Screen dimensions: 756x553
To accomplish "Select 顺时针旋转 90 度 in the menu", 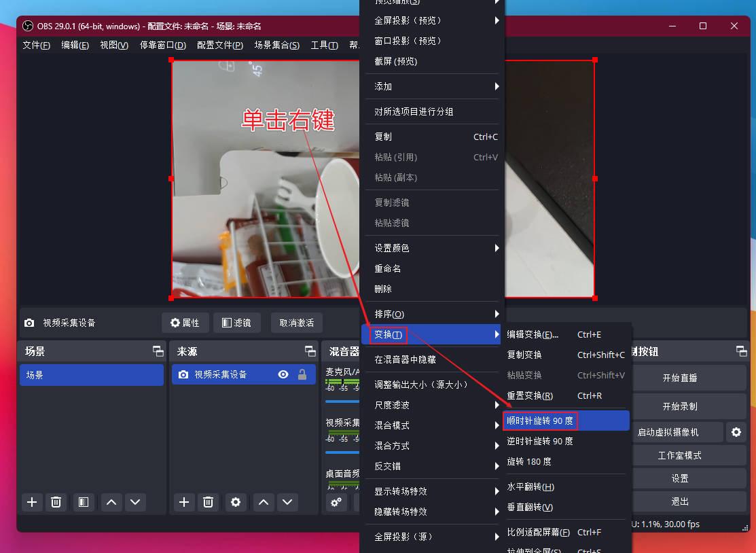I will tap(540, 420).
